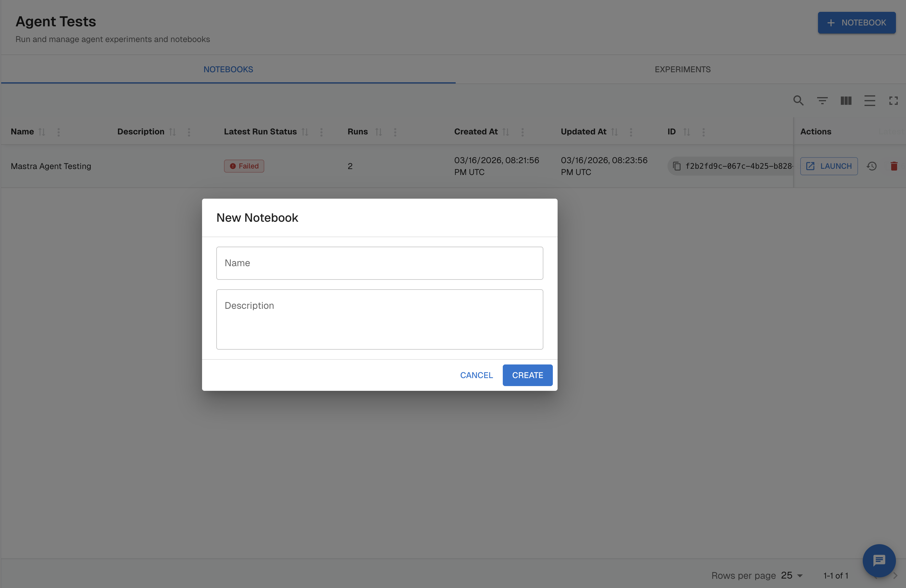
Task: Switch to the Notebooks tab
Action: [x=228, y=70]
